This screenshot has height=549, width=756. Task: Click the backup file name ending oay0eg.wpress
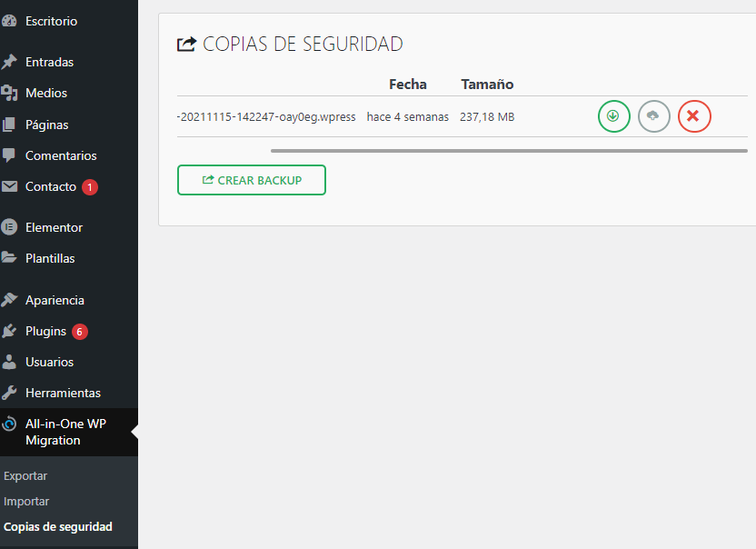click(266, 116)
